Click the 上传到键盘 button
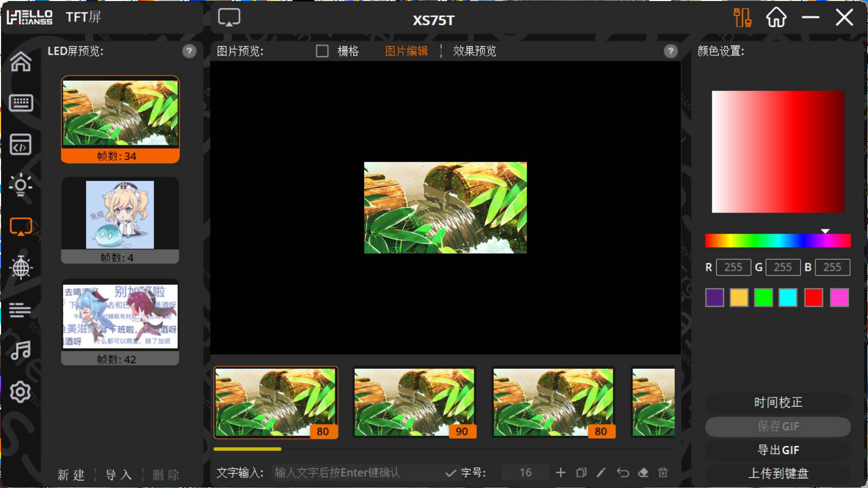 click(x=778, y=473)
